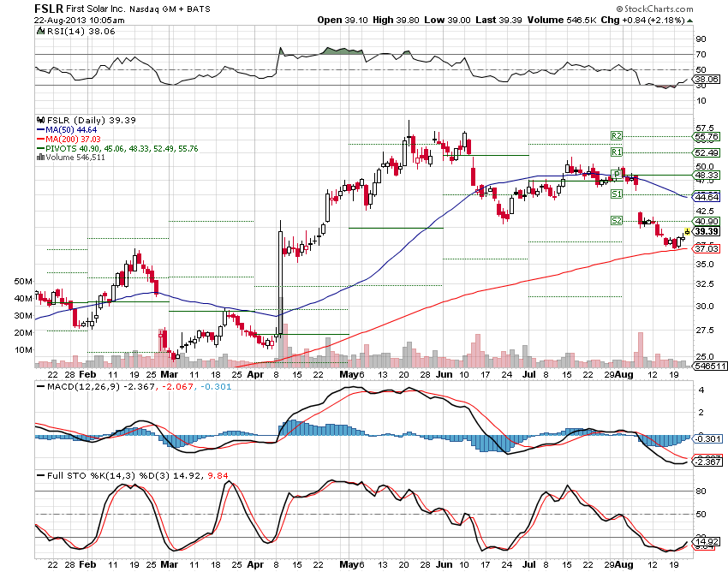Image resolution: width=728 pixels, height=572 pixels.
Task: Click the R1 pivot label
Action: point(616,152)
